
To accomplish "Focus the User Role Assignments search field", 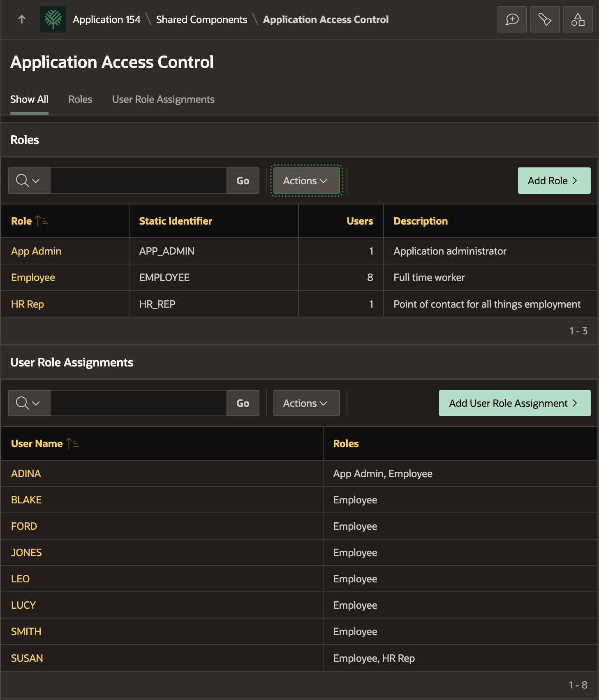I will pos(139,403).
